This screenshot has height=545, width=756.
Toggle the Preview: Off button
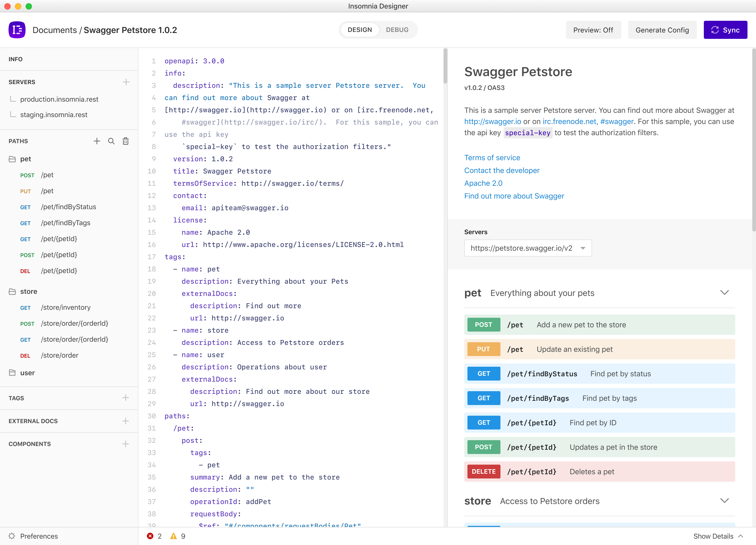[593, 30]
